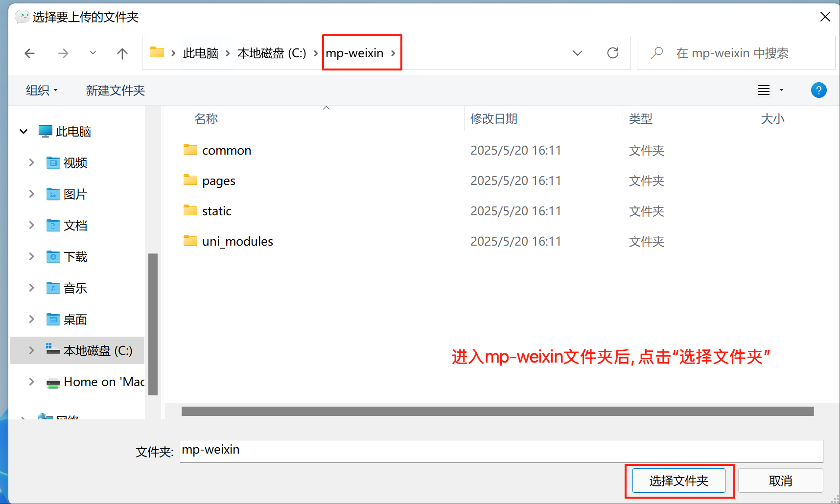840x504 pixels.
Task: Click 选择文件夹 button
Action: pyautogui.click(x=678, y=481)
